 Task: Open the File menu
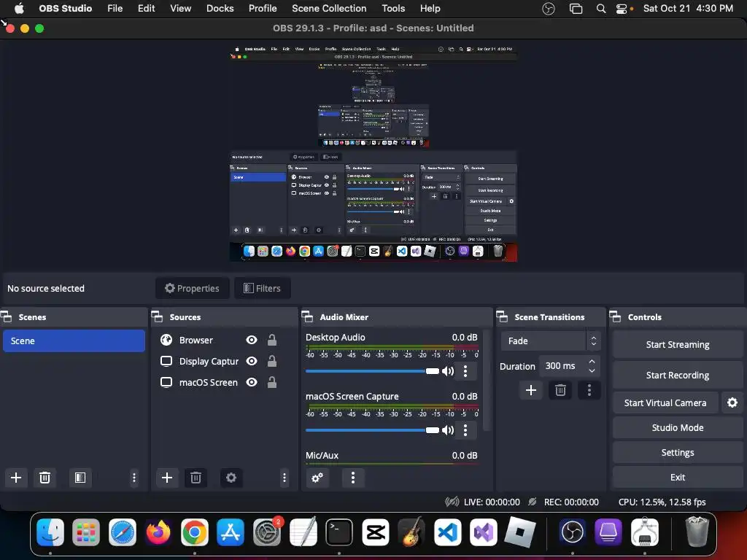tap(115, 9)
